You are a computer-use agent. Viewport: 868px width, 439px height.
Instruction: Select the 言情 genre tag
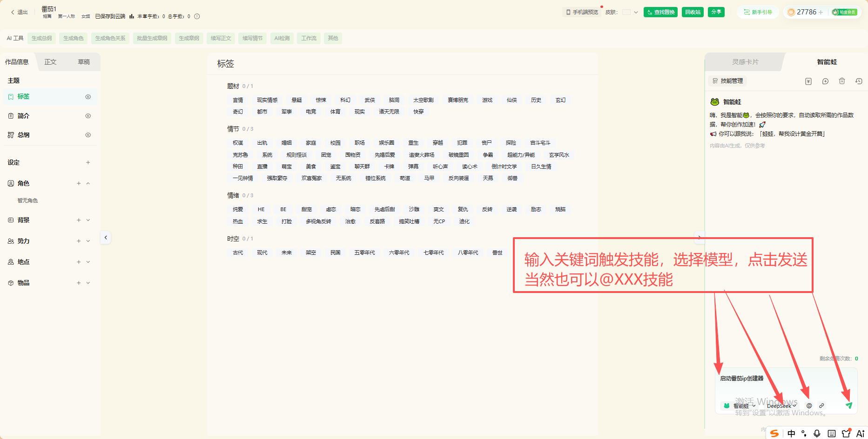click(x=238, y=100)
